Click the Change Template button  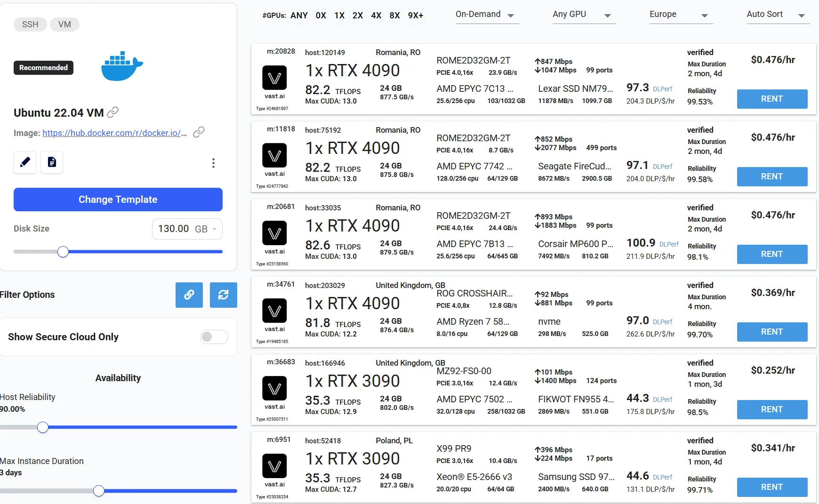tap(118, 200)
